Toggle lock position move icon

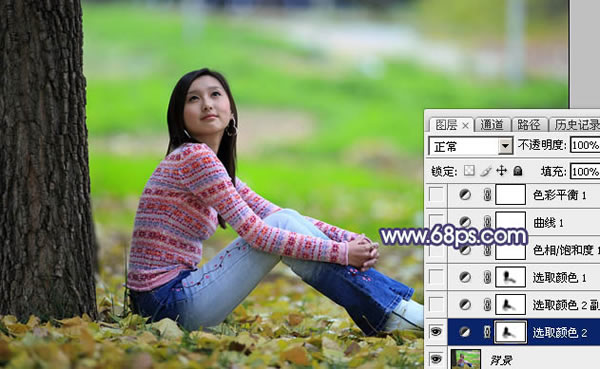pyautogui.click(x=501, y=171)
